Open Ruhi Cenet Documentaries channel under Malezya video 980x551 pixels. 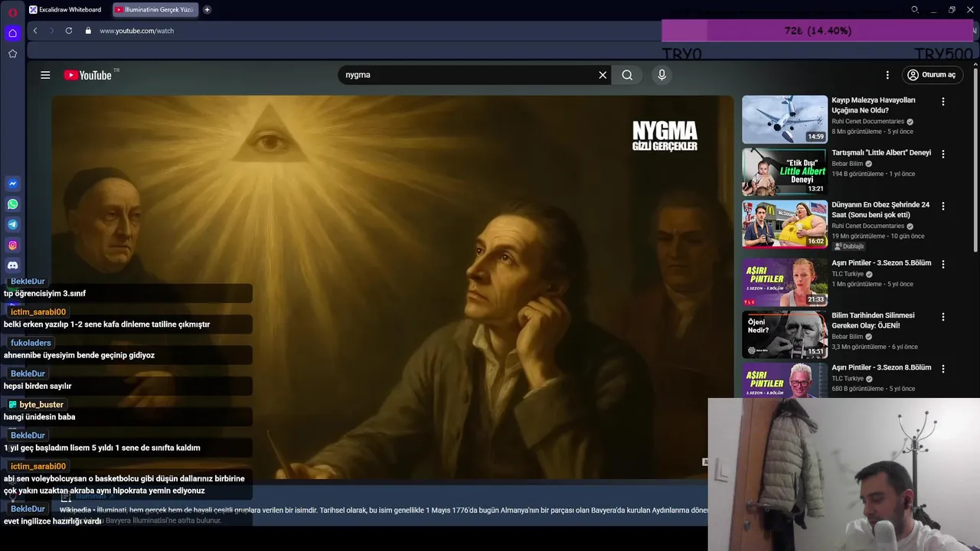868,121
